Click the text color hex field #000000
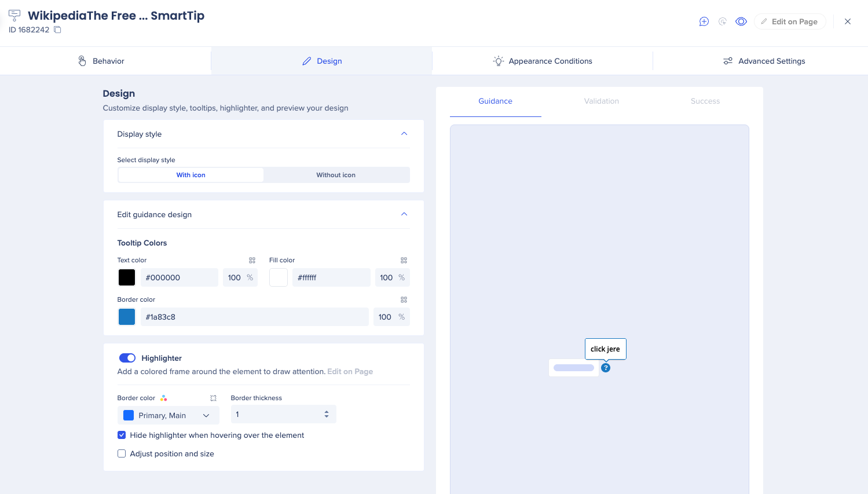Screen dimensions: 868x494 [180, 277]
